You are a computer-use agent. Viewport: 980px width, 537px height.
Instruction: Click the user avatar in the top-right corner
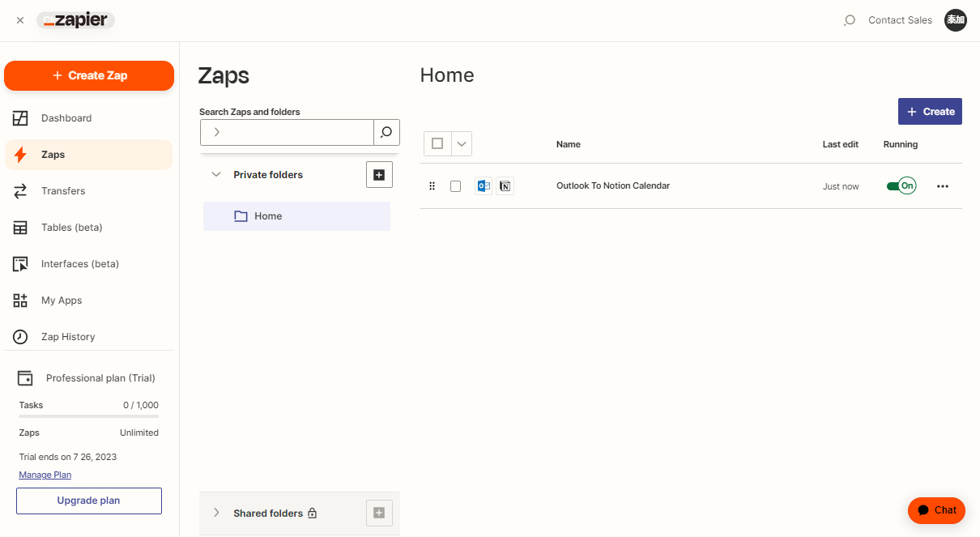tap(956, 20)
